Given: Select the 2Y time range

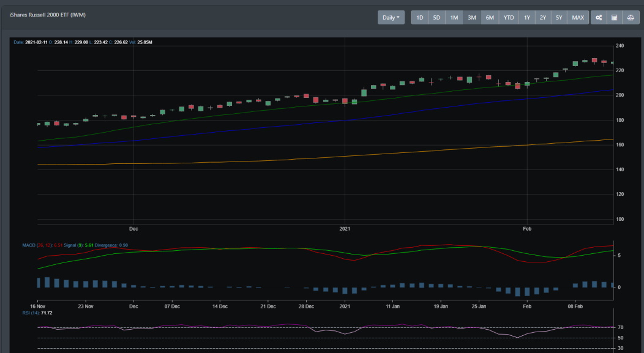Looking at the screenshot, I should click(543, 18).
